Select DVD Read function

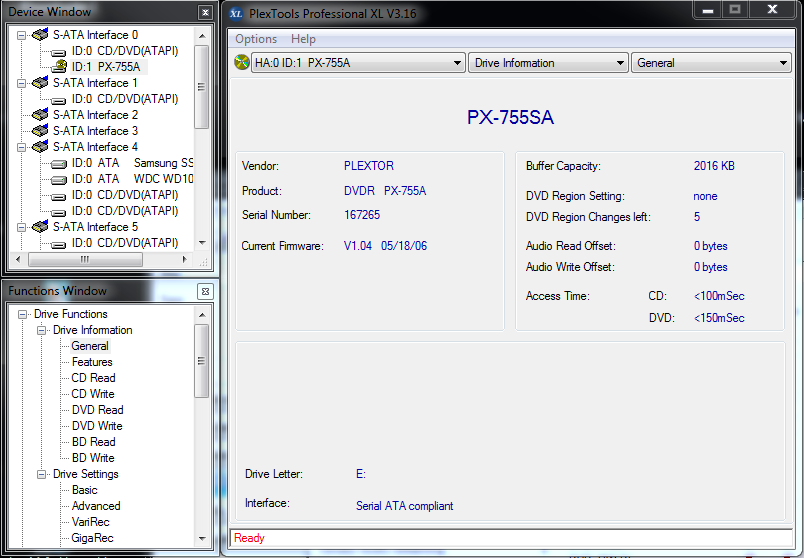(x=97, y=410)
